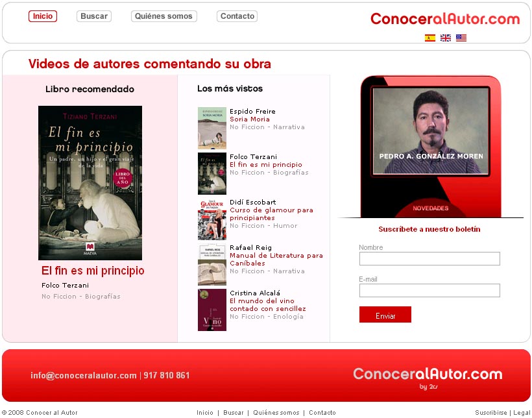Screen dimensions: 532x418
Task: Choose the United States flag language
Action: [461, 38]
